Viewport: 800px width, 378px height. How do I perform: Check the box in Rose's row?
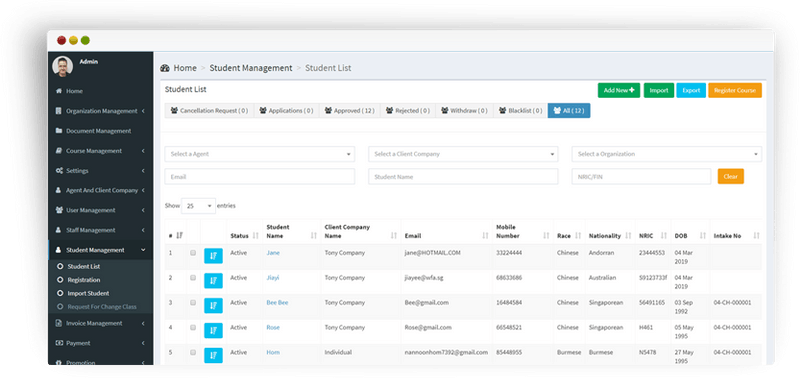pos(193,327)
